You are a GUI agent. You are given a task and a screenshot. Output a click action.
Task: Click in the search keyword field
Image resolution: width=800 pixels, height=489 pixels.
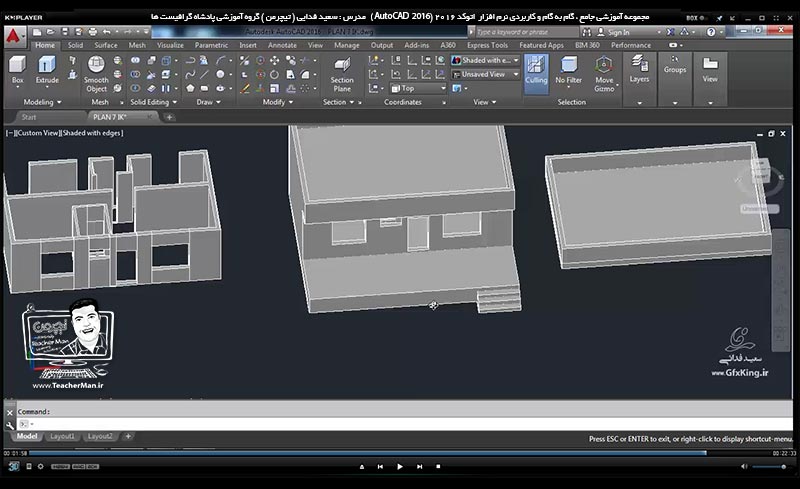(526, 32)
